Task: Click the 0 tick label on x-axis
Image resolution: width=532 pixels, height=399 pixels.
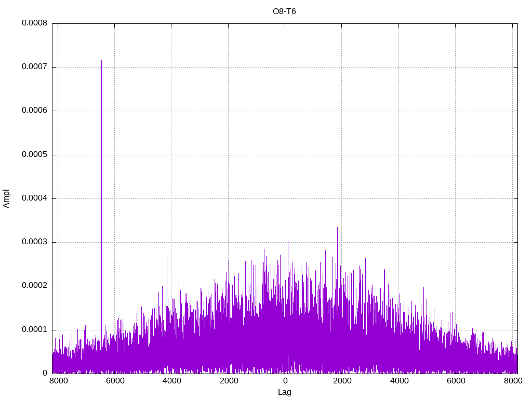Action: [x=285, y=381]
